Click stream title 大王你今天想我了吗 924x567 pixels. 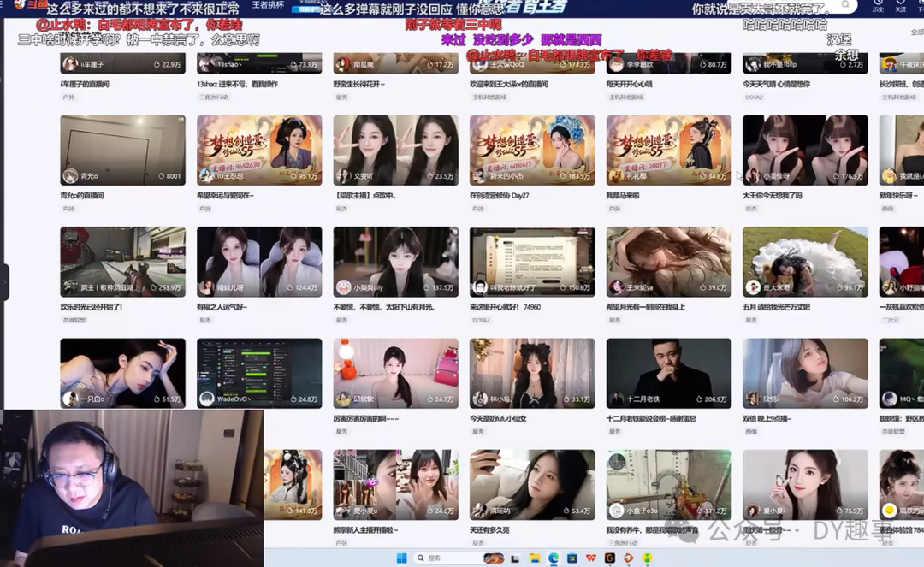772,196
